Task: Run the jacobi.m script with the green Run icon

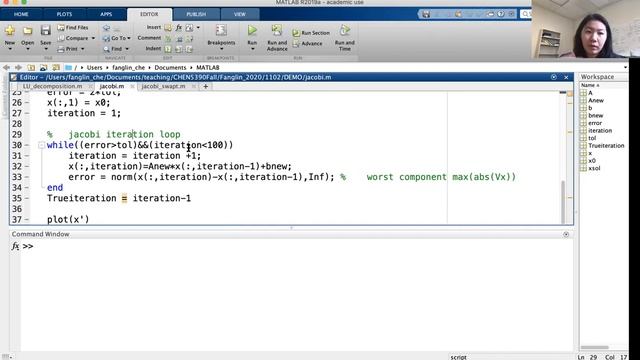Action: pos(252,31)
